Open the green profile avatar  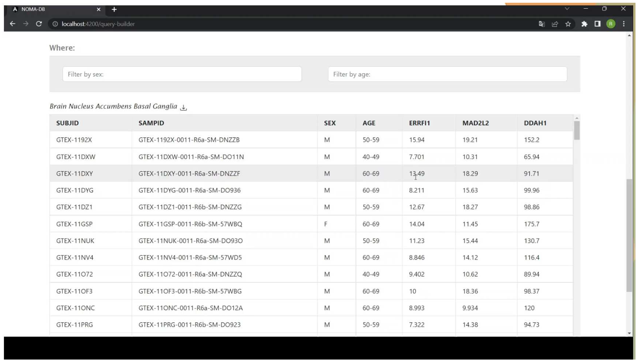611,24
